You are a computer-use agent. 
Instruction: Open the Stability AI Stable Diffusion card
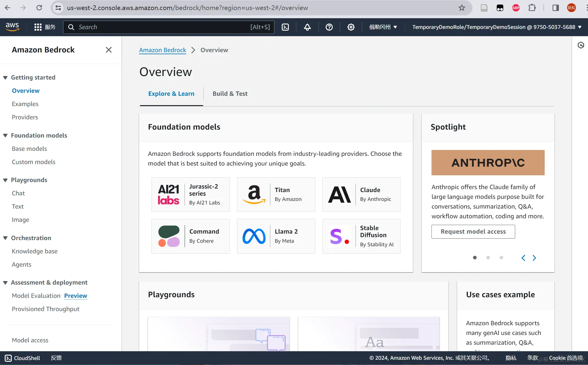pos(361,236)
